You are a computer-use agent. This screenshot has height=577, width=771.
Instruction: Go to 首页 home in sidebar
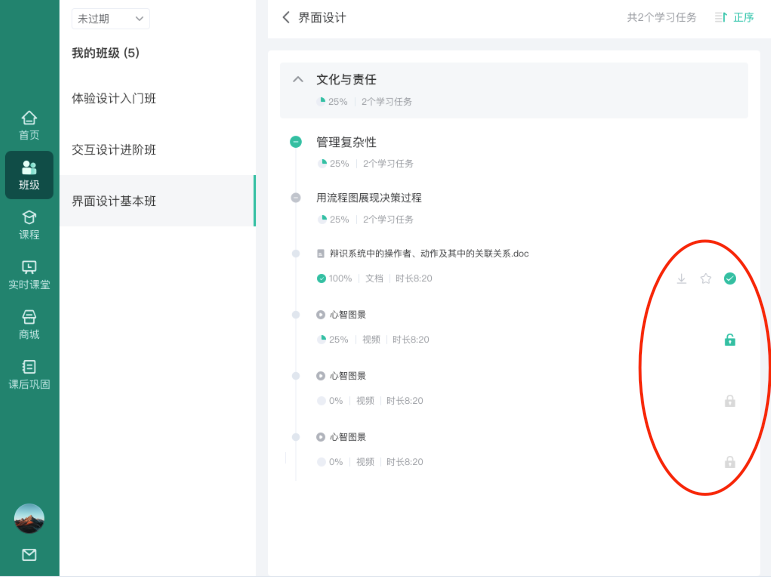(29, 125)
